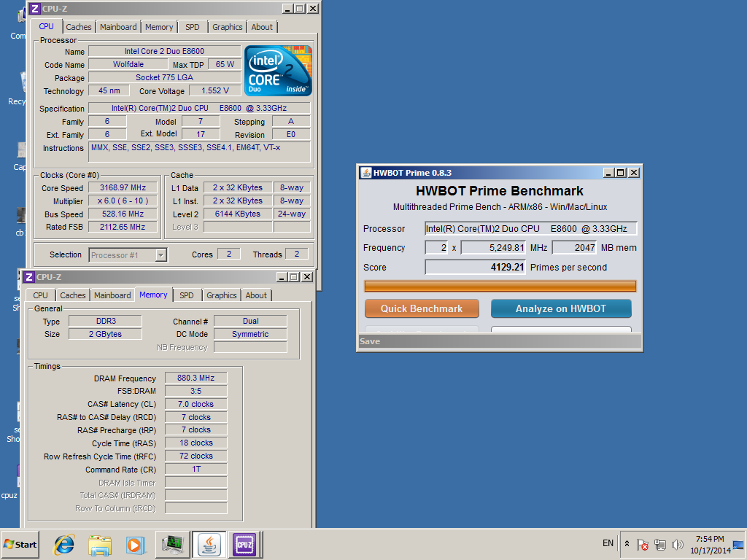This screenshot has height=560, width=747.
Task: Open the volume speaker tray icon
Action: [677, 544]
